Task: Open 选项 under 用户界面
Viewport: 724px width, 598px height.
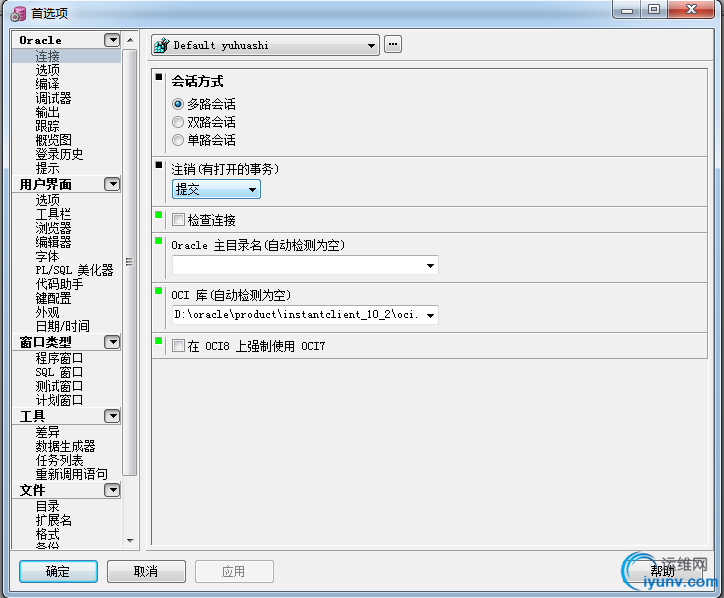Action: [48, 200]
